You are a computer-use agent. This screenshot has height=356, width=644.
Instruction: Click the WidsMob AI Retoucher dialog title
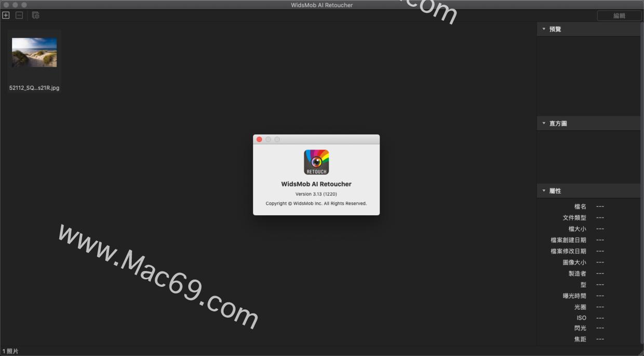pos(316,184)
